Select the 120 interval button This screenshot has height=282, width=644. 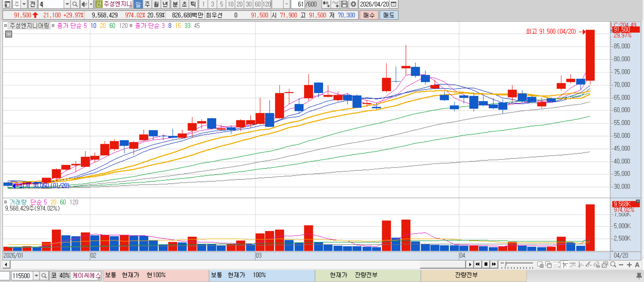pos(267,4)
